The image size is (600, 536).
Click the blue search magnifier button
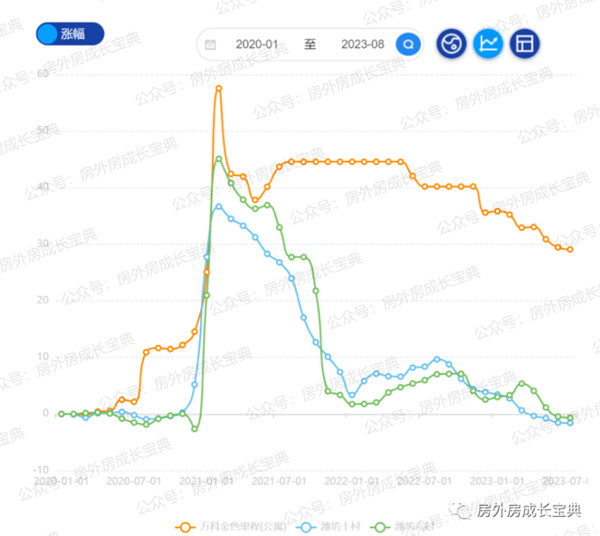click(x=408, y=44)
